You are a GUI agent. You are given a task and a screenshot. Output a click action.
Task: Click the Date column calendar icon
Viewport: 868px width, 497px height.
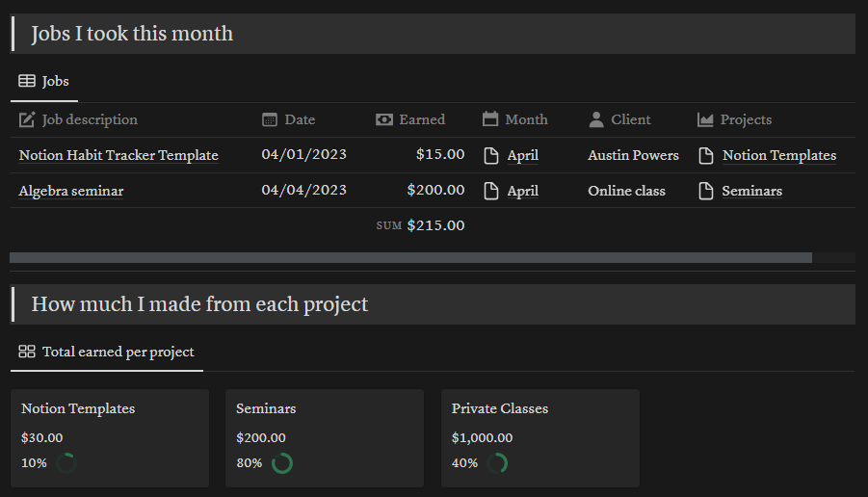270,120
